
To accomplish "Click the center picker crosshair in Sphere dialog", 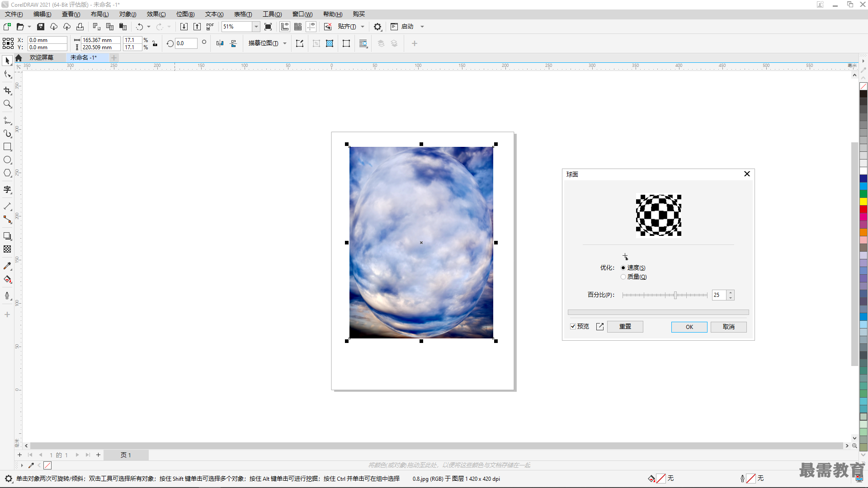I will pyautogui.click(x=625, y=257).
